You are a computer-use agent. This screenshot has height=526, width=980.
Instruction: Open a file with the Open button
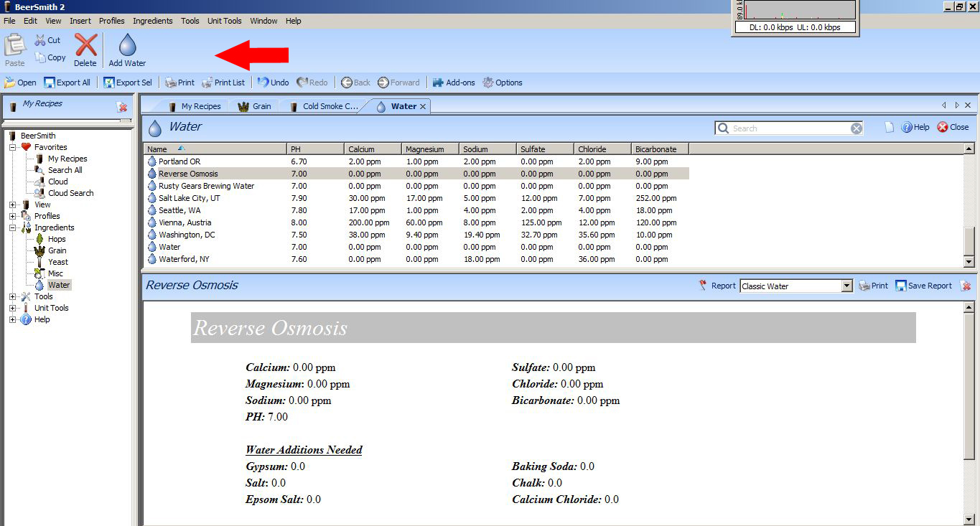[20, 83]
